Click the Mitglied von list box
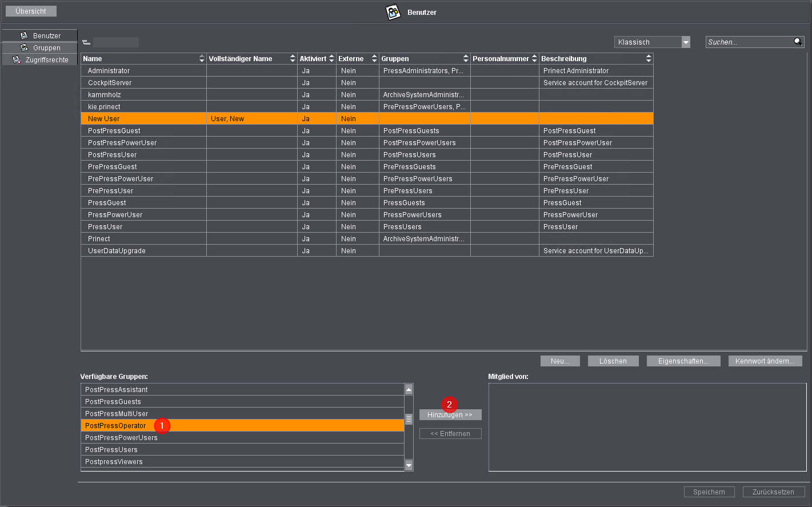This screenshot has width=812, height=507. coord(647,428)
